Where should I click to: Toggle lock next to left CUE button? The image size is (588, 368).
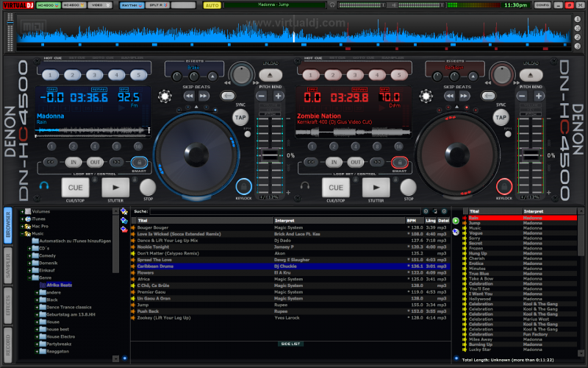click(95, 180)
